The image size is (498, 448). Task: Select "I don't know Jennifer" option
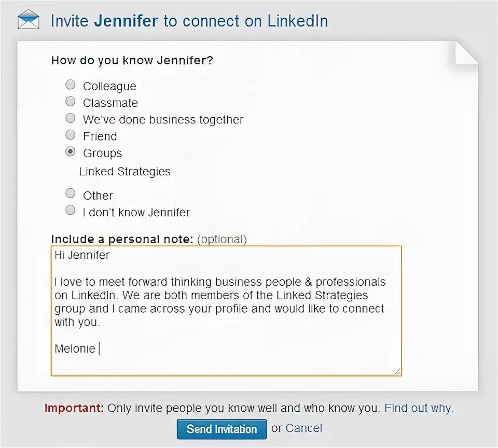[71, 210]
